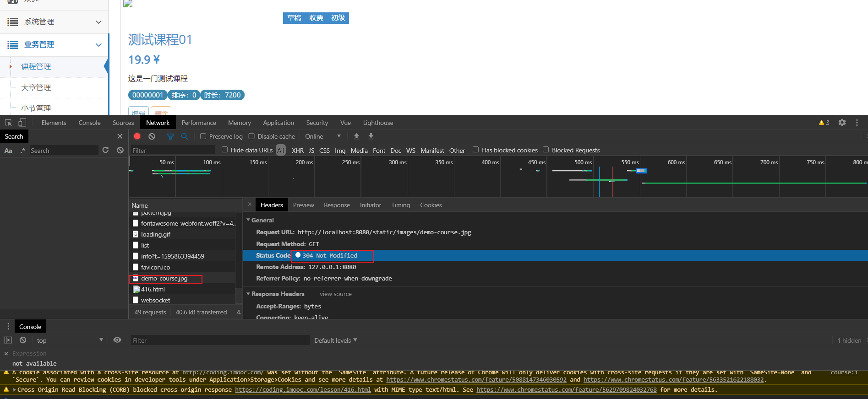Click 系统管理 list icon in sidebar
The image size is (868, 399).
click(x=13, y=22)
